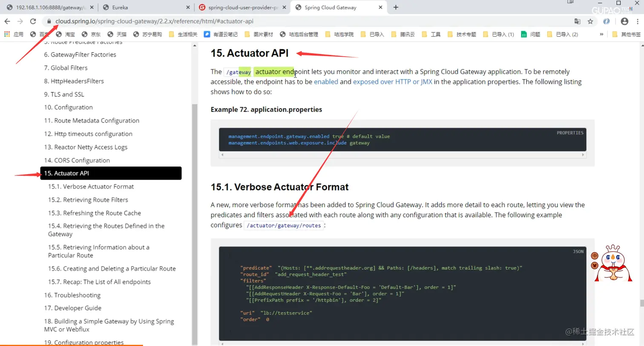
Task: Open "12. Http timeouts configuration" entry
Action: pos(88,134)
